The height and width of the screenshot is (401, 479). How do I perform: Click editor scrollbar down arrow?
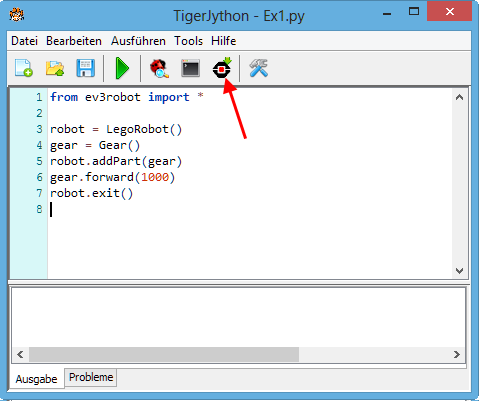point(459,271)
